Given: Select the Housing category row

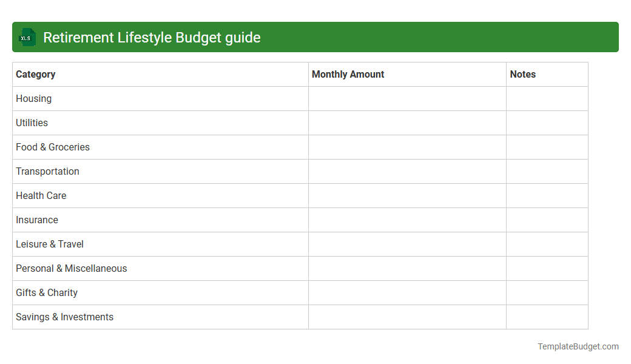Looking at the screenshot, I should coord(33,98).
